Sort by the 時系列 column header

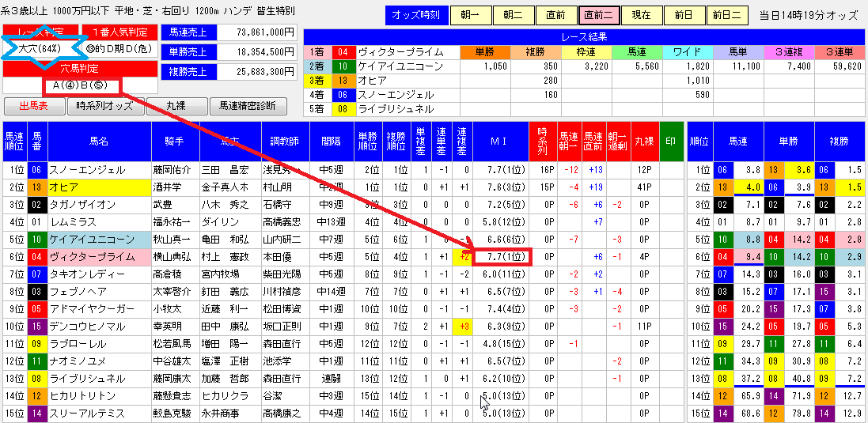click(x=543, y=142)
